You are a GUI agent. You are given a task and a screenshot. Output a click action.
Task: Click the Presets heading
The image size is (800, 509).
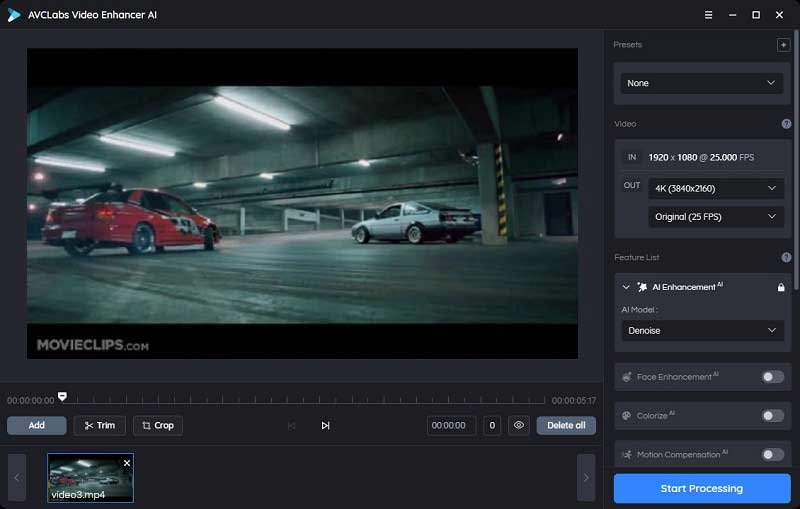pos(628,45)
